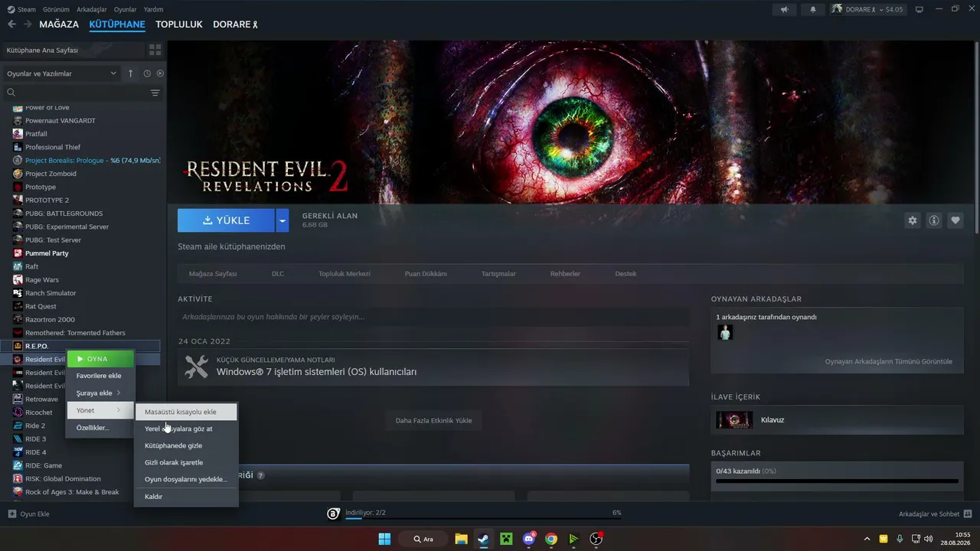
Task: Go forward with the right arrow
Action: point(28,24)
